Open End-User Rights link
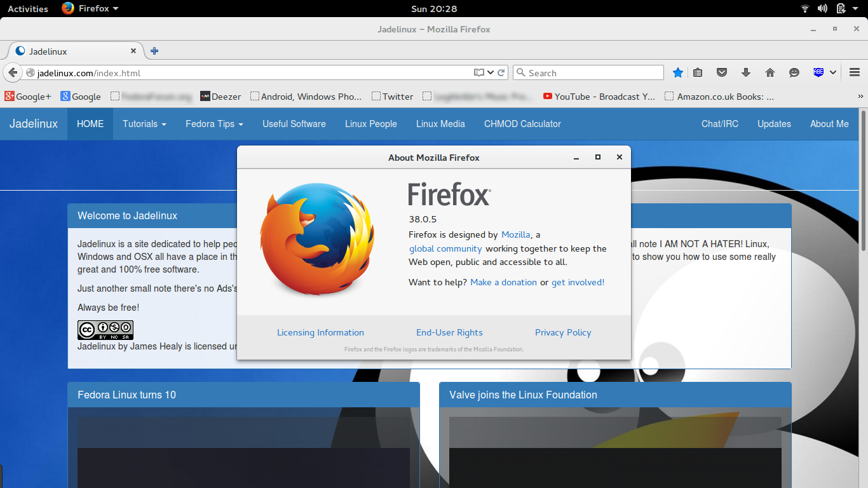Screen dimensions: 868x488 (x=449, y=332)
